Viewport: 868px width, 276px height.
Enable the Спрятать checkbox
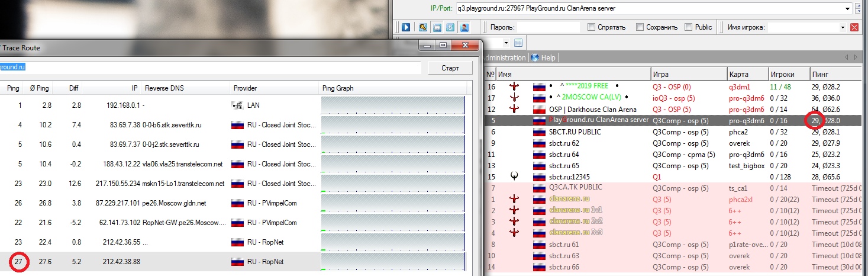591,27
